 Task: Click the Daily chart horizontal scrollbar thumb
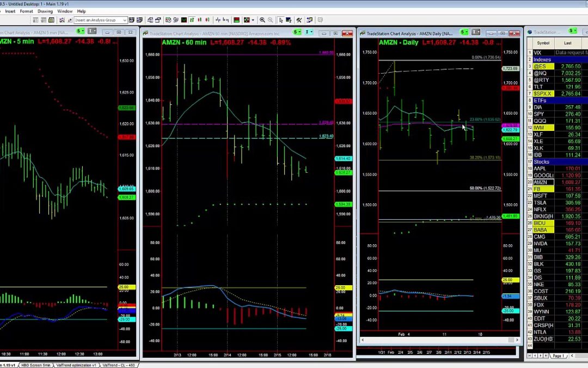click(x=511, y=340)
